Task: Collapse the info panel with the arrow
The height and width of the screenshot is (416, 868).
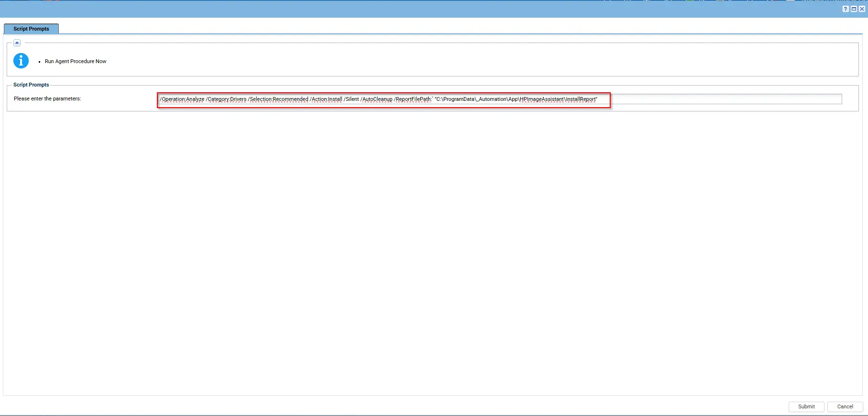Action: [17, 43]
